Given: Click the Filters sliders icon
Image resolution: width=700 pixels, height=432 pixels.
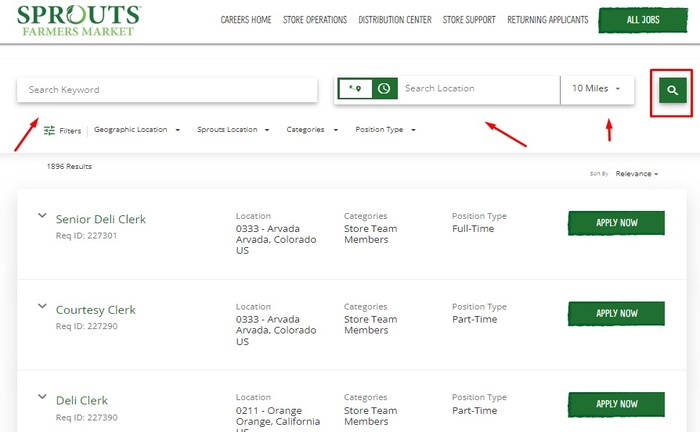Looking at the screenshot, I should [49, 130].
